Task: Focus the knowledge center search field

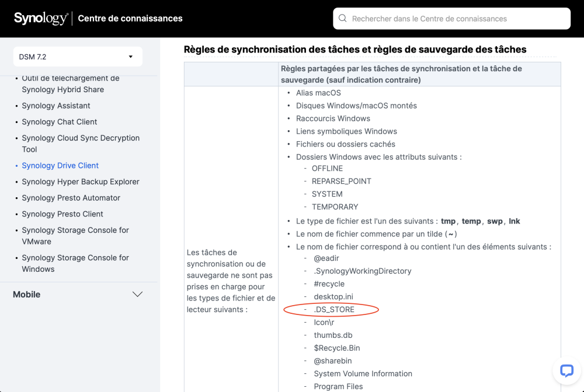Action: coord(451,19)
